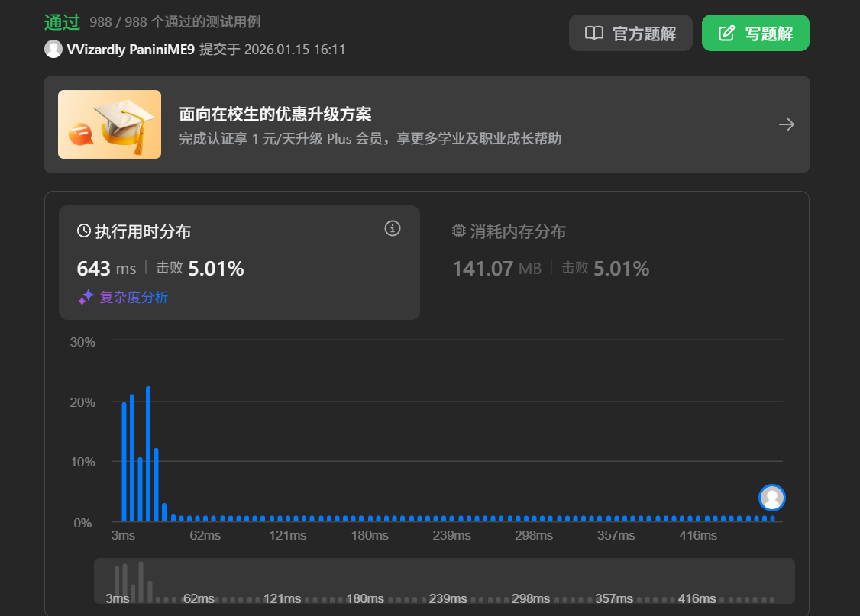860x616 pixels.
Task: Click the chip icon beside 消耗内存分布
Action: point(458,231)
